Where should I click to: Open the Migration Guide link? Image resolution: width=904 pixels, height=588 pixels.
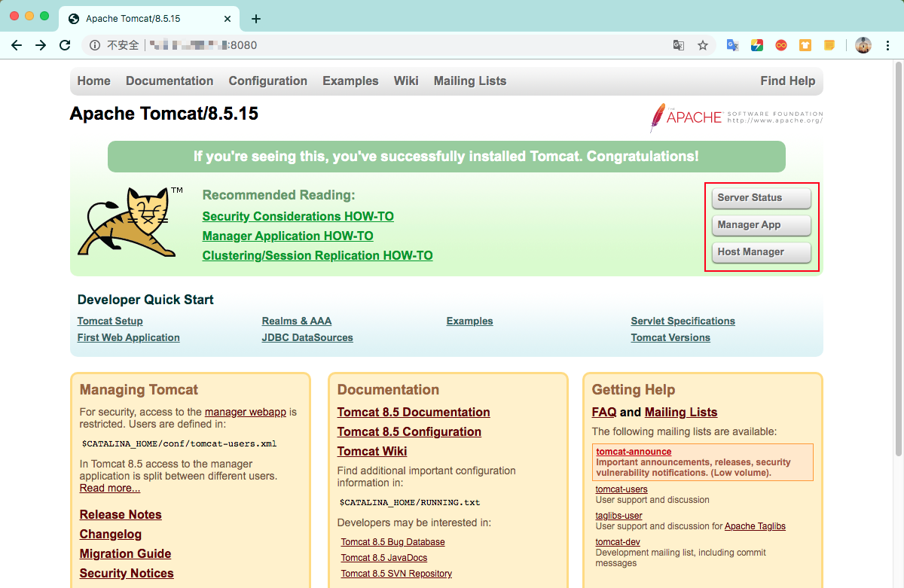tap(126, 554)
